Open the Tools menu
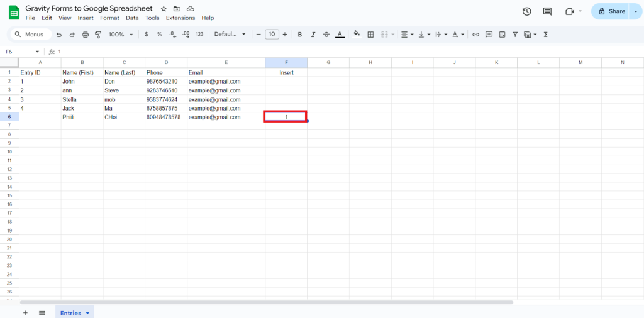Screen dimensions: 644x318 (152, 18)
